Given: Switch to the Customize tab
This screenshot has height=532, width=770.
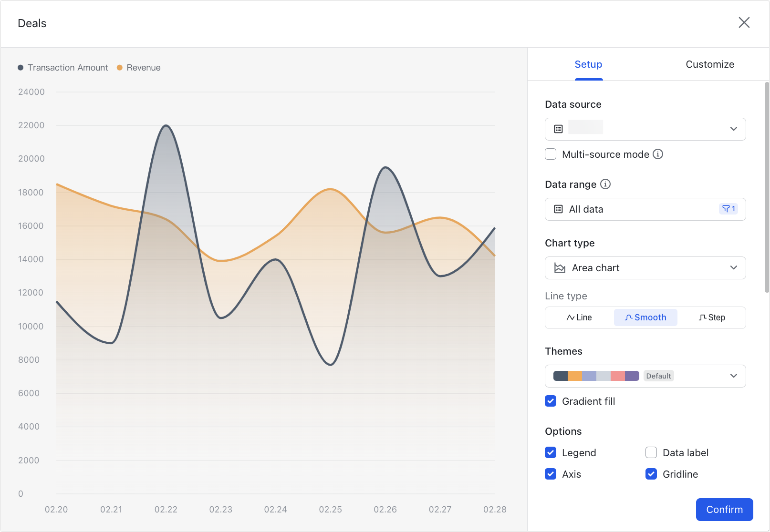Looking at the screenshot, I should click(710, 64).
